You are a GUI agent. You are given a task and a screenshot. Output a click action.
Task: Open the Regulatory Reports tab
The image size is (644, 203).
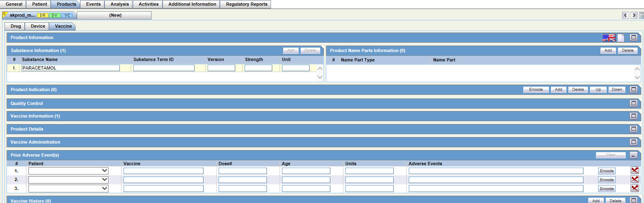click(246, 4)
